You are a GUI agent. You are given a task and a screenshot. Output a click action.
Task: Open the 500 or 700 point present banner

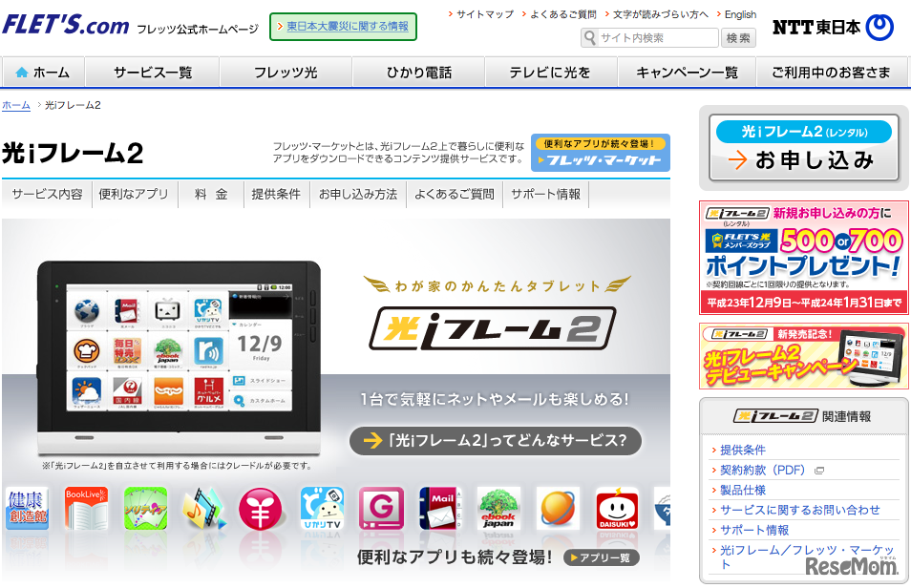[x=803, y=258]
